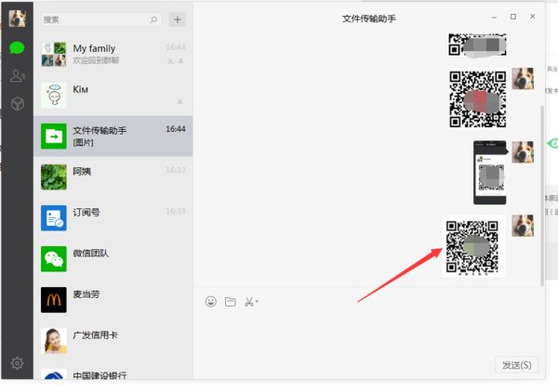Open the 中国建设银行 conversation
Screen dimensions: 558x392
pos(113,372)
